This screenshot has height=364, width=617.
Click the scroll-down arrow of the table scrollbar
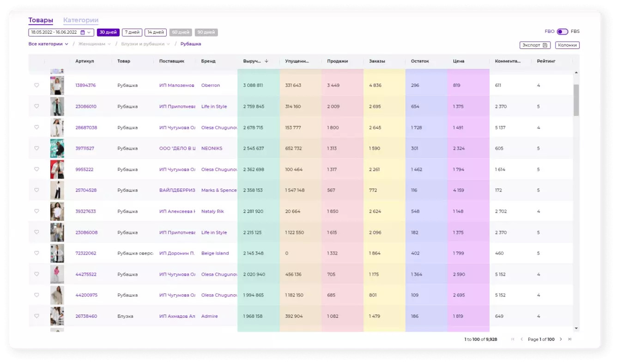(x=576, y=328)
